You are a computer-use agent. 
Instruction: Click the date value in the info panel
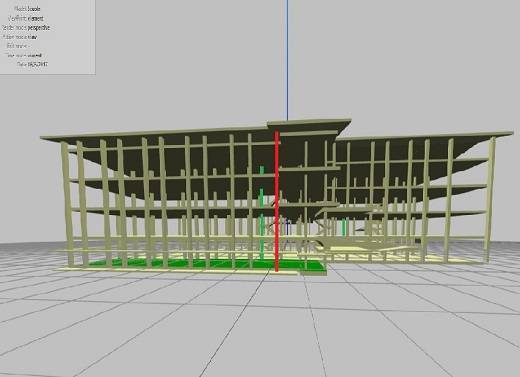pos(37,64)
